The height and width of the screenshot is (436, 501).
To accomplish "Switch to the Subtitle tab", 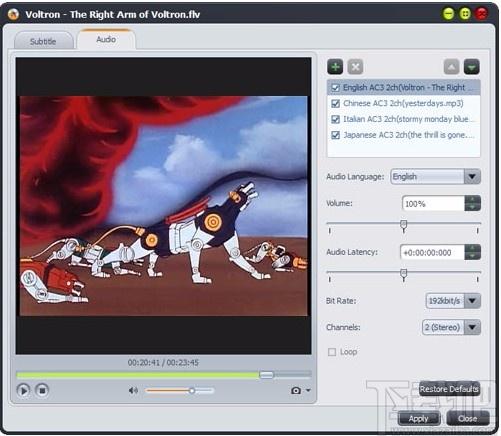I will [x=43, y=41].
